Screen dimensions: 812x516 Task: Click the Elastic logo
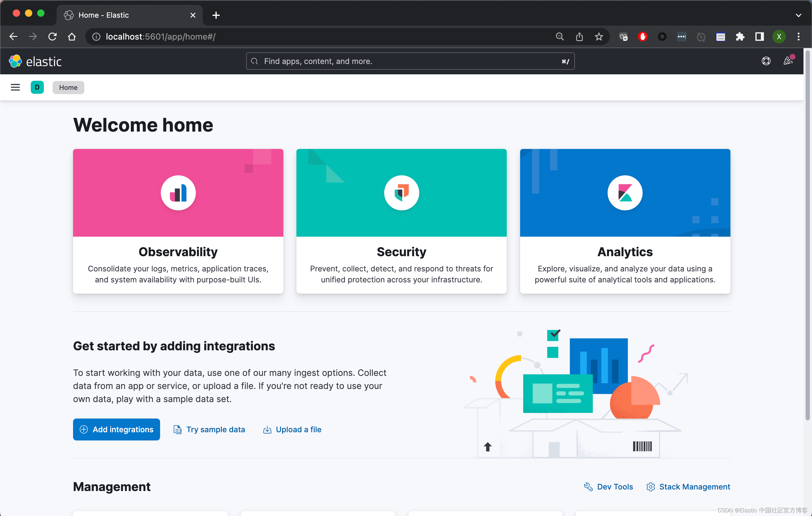point(35,62)
